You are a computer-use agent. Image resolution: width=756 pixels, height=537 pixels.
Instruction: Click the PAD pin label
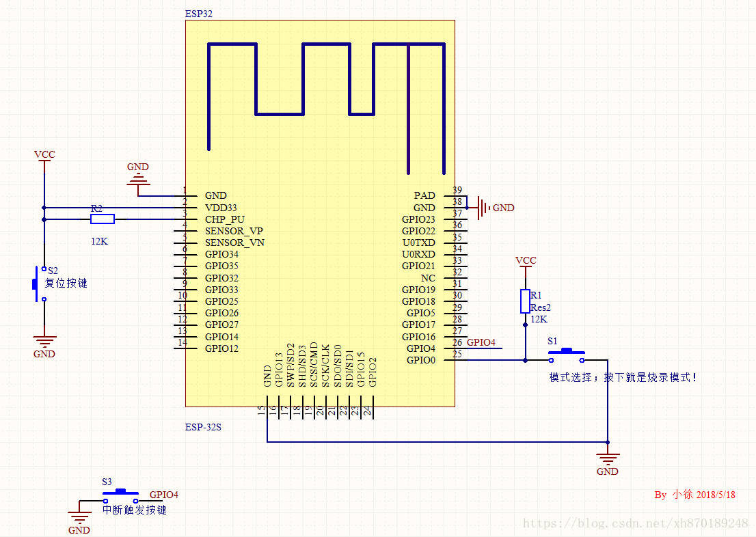[x=424, y=195]
